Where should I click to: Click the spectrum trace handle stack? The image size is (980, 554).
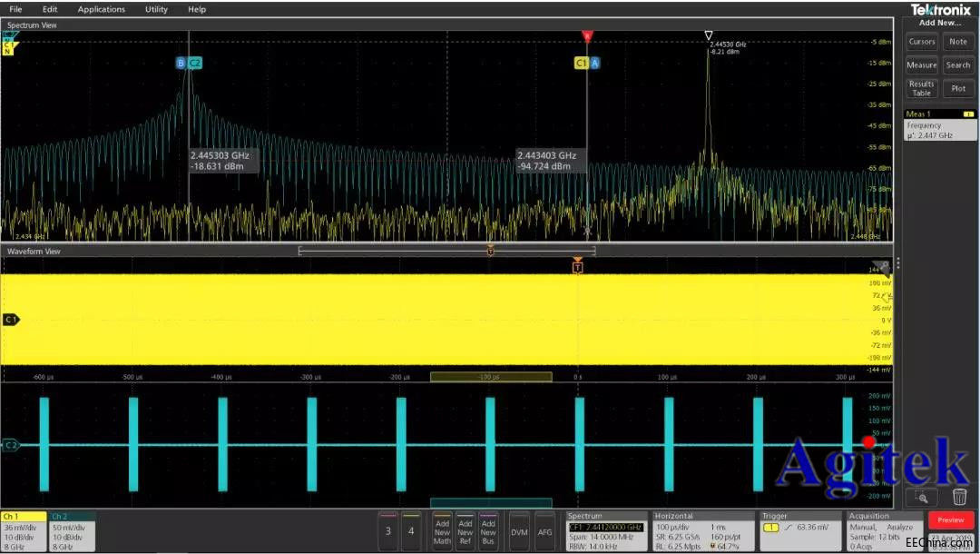pyautogui.click(x=9, y=45)
